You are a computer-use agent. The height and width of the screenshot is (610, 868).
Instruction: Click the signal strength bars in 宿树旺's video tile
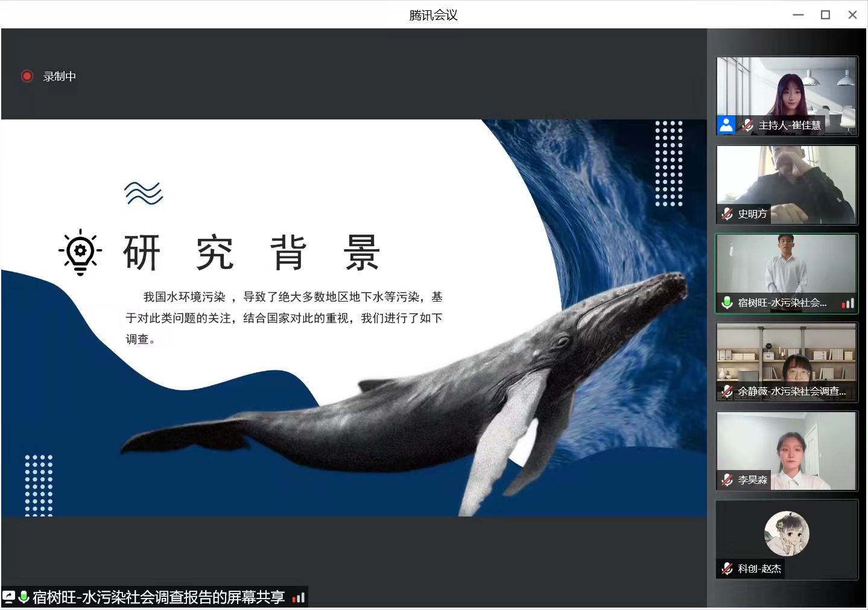click(x=848, y=303)
